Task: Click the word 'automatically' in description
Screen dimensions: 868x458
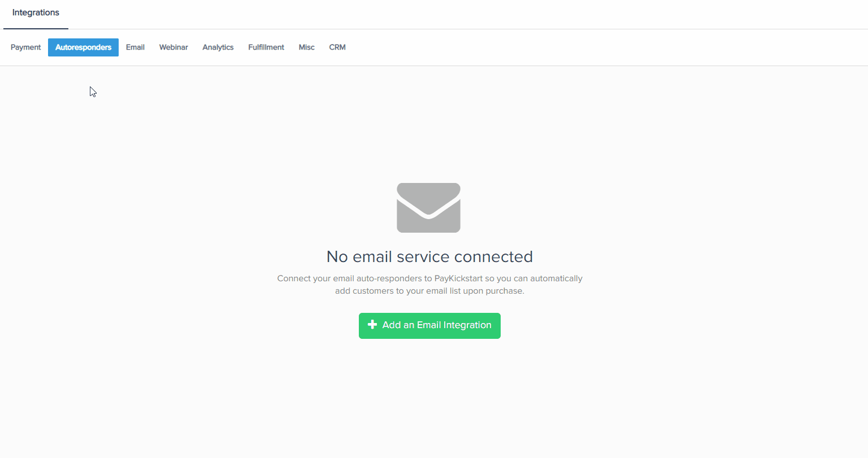Action: (555, 278)
